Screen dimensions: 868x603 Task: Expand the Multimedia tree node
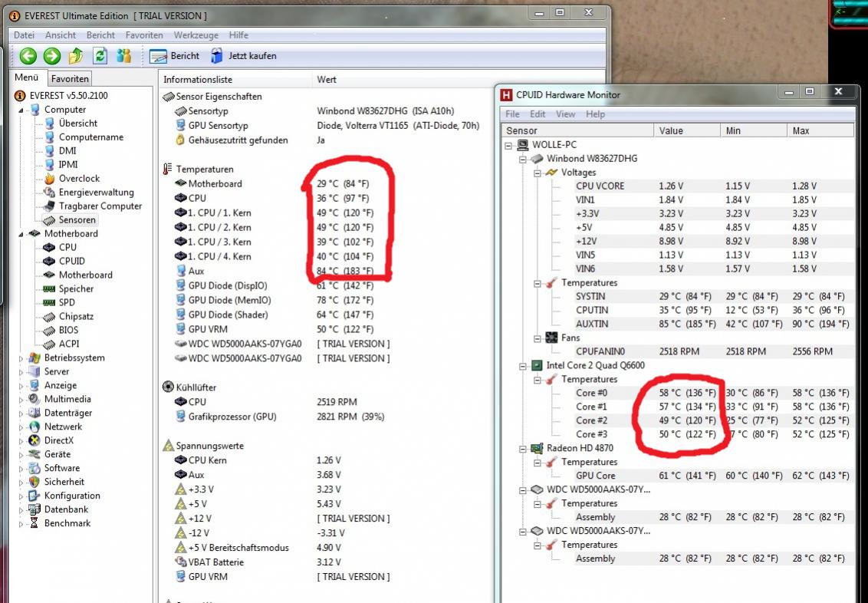(21, 400)
